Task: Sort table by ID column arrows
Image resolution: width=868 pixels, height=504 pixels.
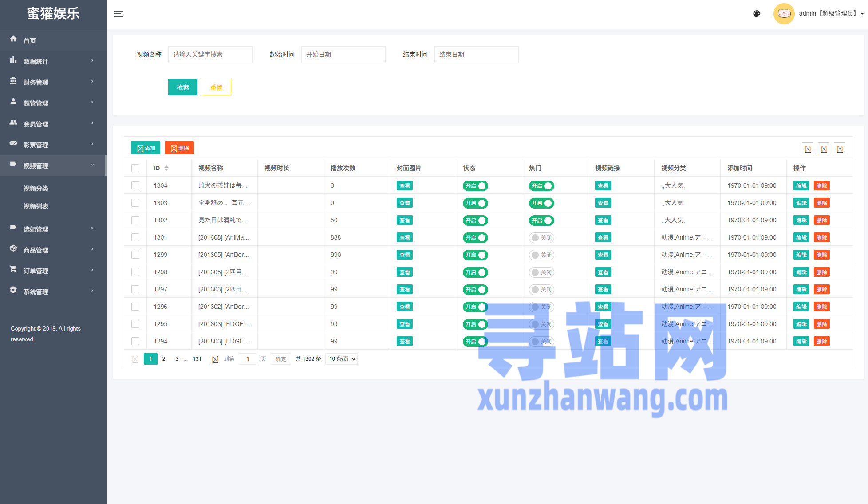Action: tap(166, 168)
